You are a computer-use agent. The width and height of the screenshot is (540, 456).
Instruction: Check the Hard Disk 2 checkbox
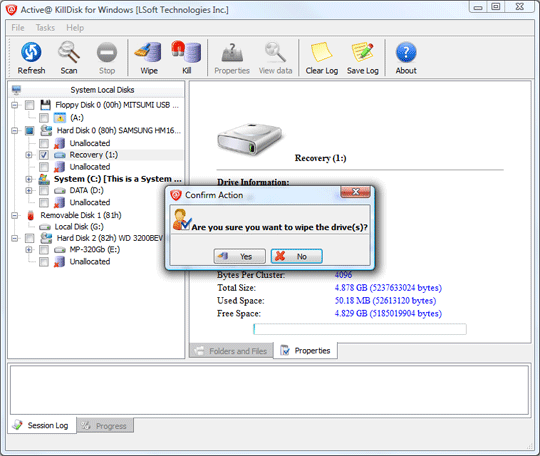pos(30,238)
